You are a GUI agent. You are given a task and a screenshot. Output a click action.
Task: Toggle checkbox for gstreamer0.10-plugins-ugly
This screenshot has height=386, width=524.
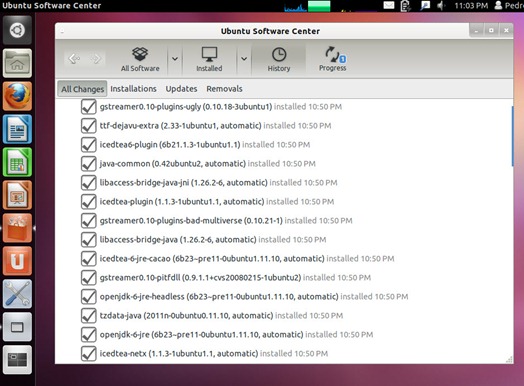coord(89,107)
